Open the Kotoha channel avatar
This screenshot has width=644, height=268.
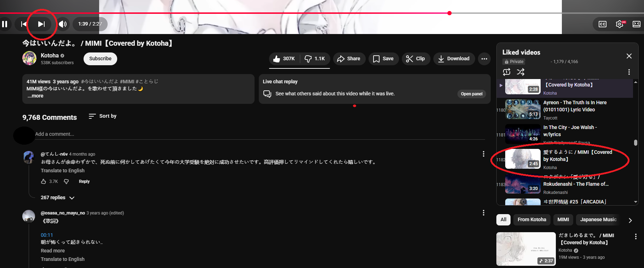click(x=29, y=58)
